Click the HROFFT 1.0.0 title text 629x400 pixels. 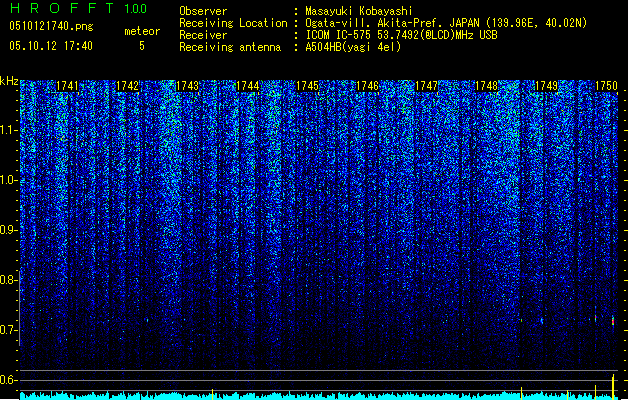pos(78,8)
